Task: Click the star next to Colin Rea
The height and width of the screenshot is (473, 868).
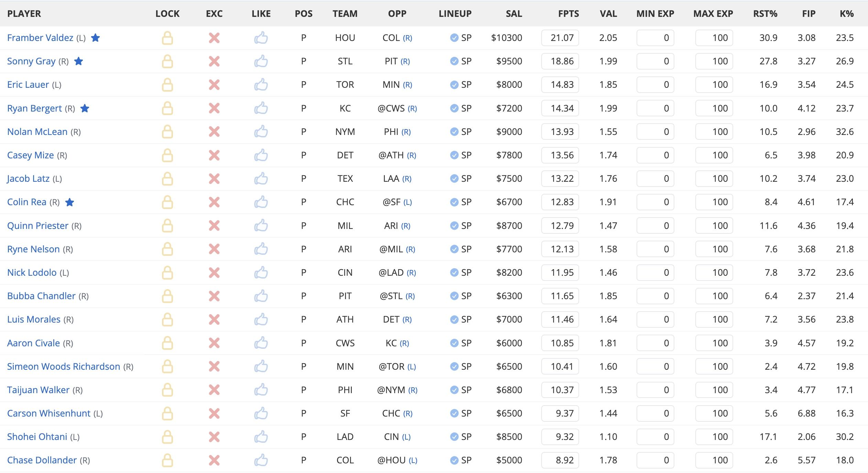Action: tap(70, 202)
